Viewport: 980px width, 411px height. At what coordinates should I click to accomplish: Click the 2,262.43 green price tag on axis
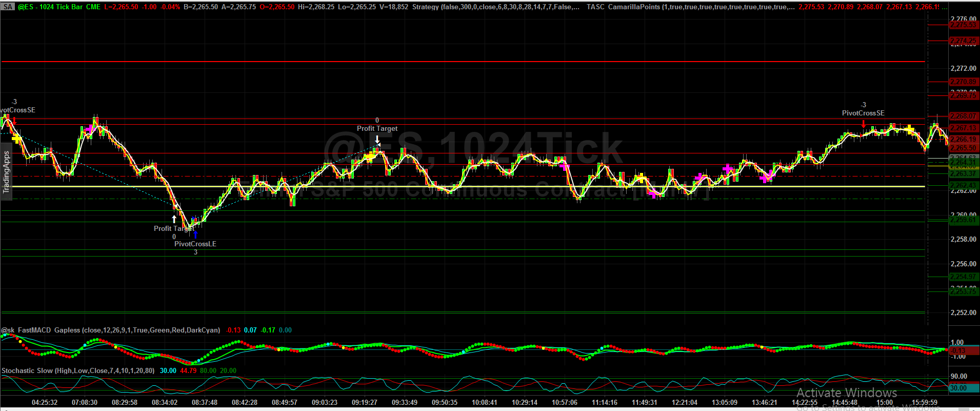pos(963,185)
